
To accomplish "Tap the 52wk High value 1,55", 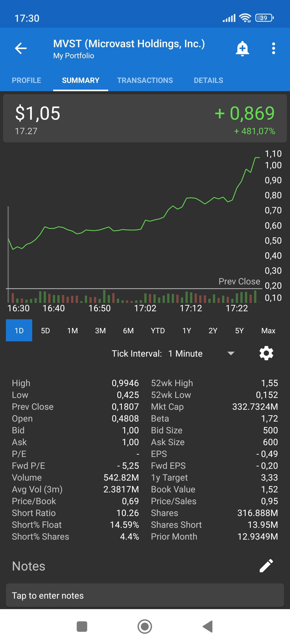I will pyautogui.click(x=270, y=383).
